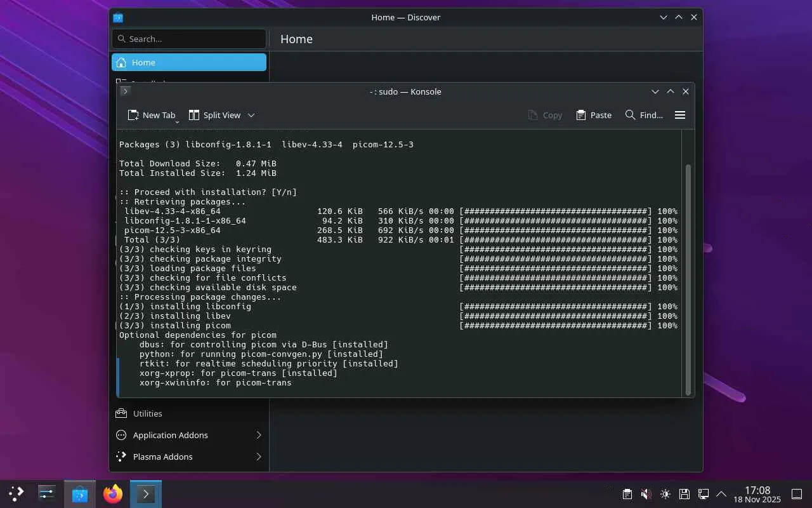Click the 'Packages (3)' line in terminal

pyautogui.click(x=266, y=145)
